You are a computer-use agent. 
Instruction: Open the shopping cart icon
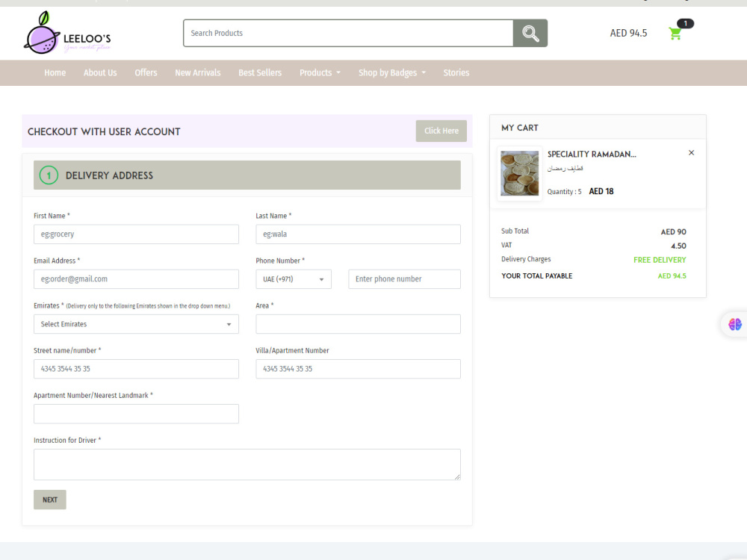(675, 34)
